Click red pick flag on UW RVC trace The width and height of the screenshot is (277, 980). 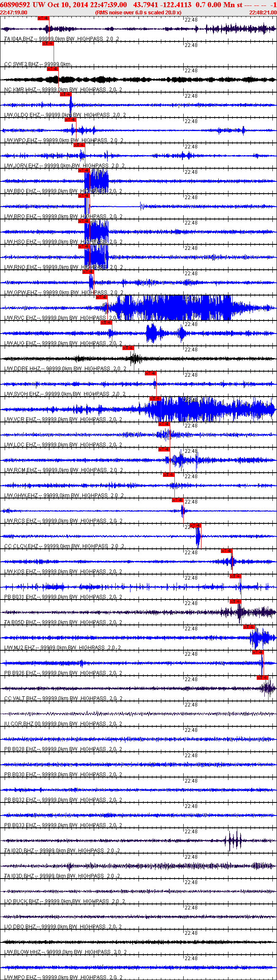click(102, 297)
